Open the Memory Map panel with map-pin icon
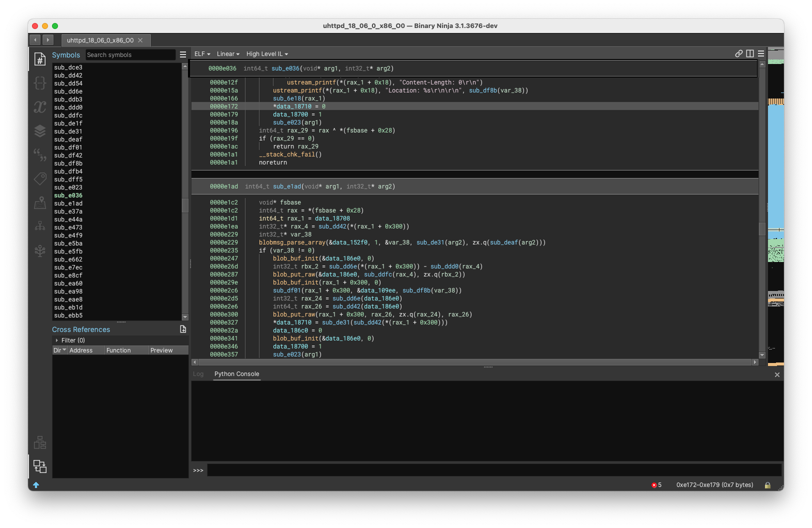This screenshot has height=528, width=812. point(39,202)
